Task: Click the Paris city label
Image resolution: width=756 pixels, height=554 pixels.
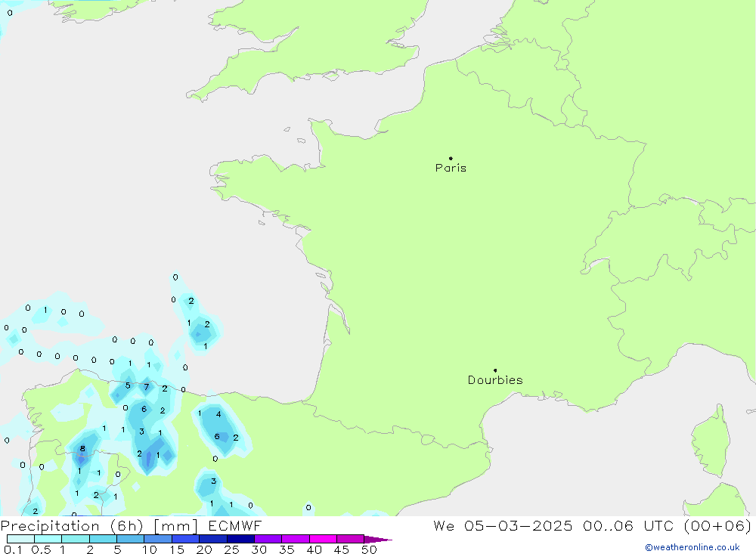Action: tap(451, 168)
